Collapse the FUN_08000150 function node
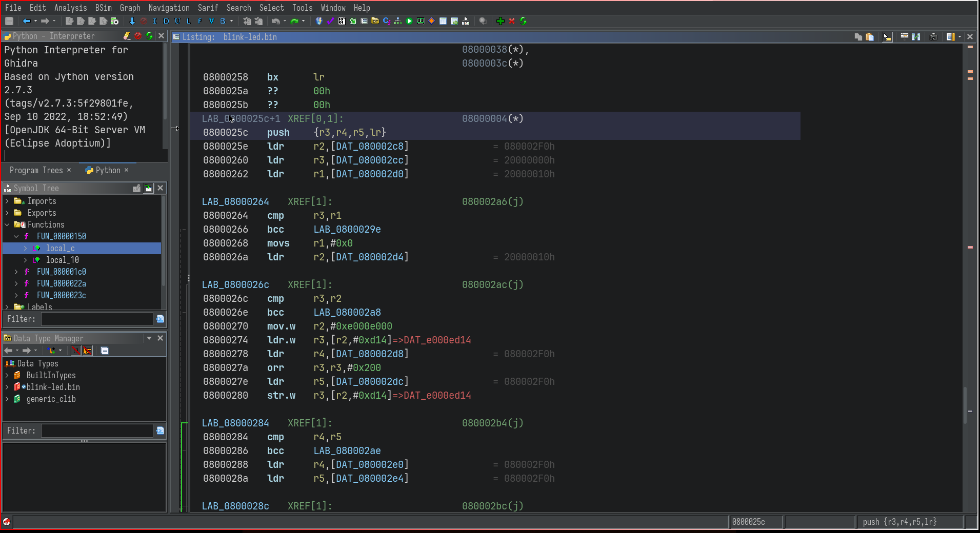 point(16,236)
